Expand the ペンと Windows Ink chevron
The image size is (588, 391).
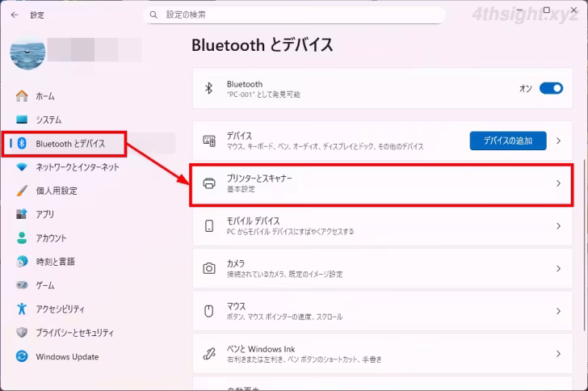coord(558,354)
